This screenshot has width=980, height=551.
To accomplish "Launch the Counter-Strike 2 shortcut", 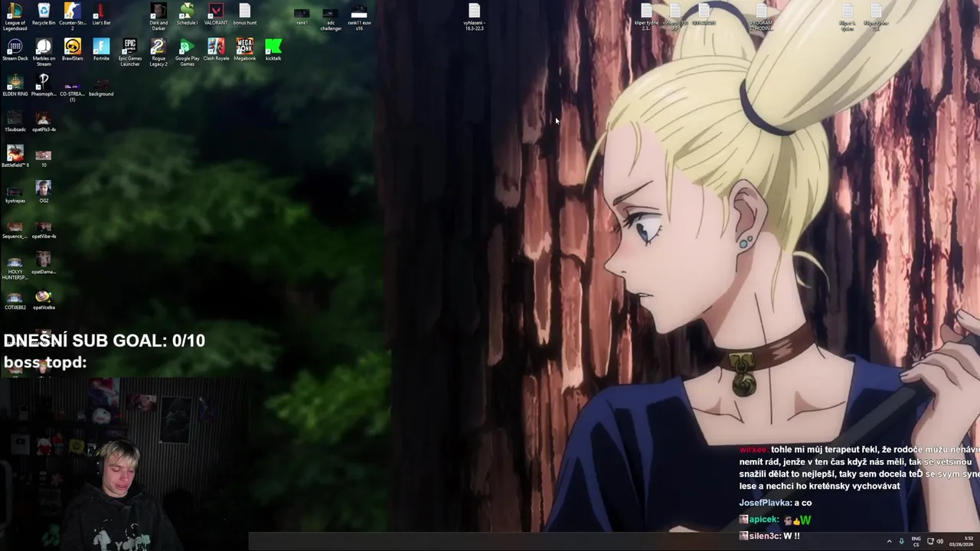I will point(73,17).
